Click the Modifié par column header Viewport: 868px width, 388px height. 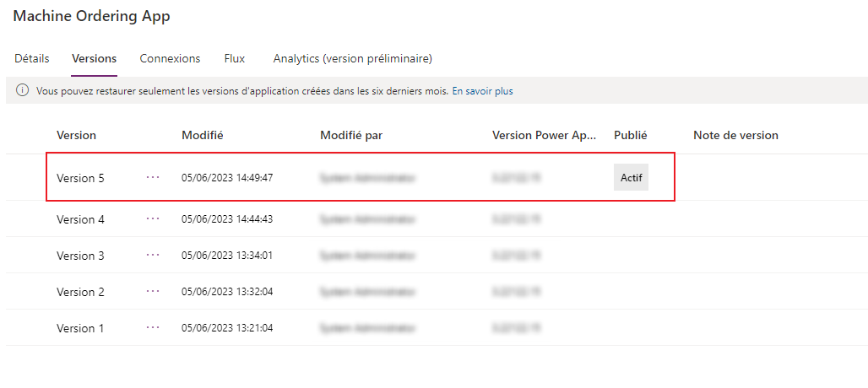[x=351, y=136]
